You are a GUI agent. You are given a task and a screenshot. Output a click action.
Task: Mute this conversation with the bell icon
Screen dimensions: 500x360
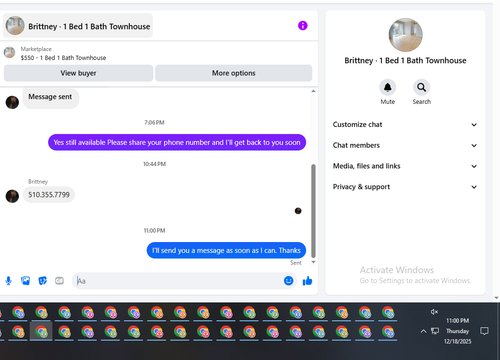click(x=387, y=87)
